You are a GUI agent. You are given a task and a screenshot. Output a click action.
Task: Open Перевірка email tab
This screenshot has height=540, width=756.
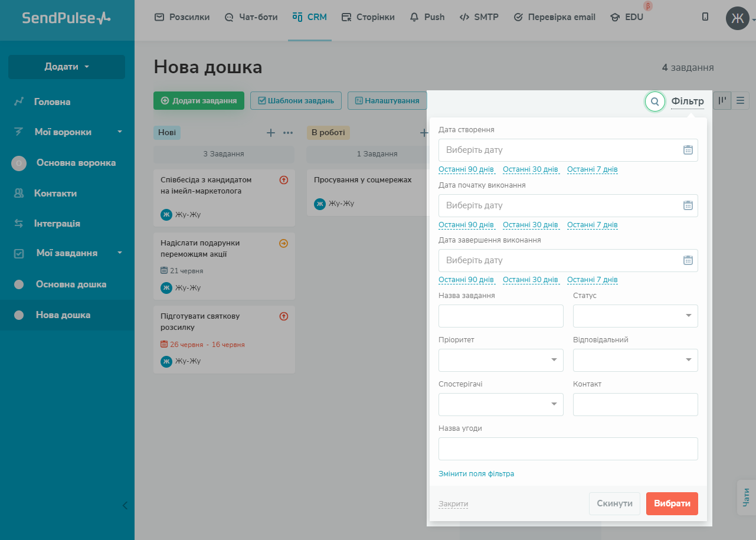(554, 17)
